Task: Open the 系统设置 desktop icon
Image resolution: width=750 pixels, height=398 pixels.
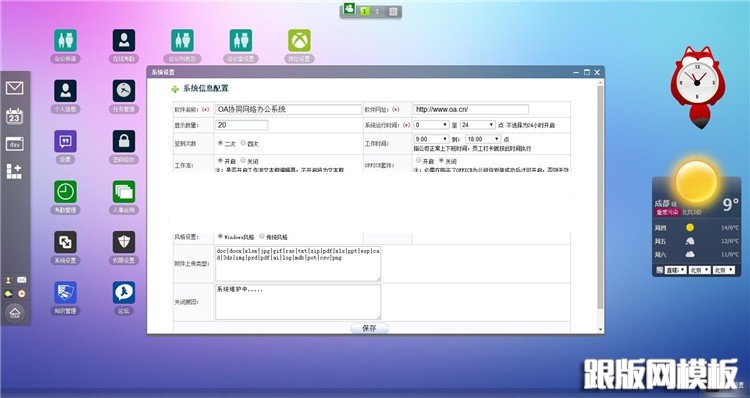Action: pos(66,243)
